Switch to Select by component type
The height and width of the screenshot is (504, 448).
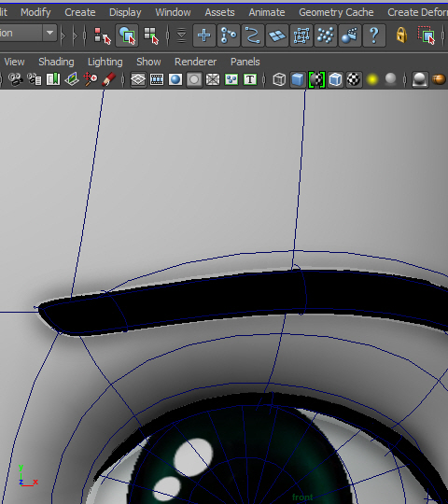tap(151, 35)
